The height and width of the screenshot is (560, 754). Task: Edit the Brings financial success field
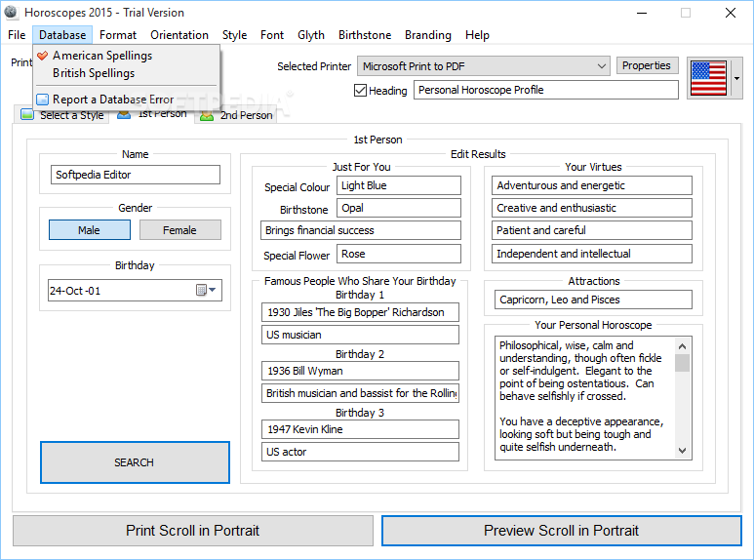(x=361, y=230)
